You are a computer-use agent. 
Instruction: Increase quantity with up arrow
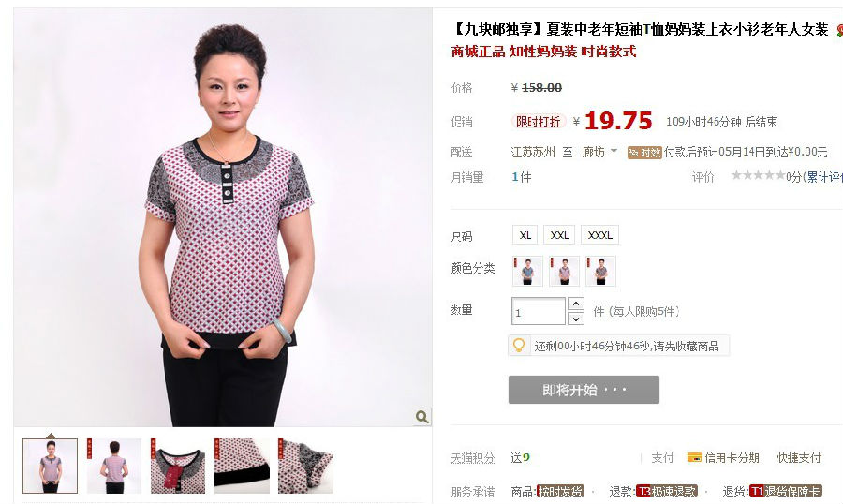point(576,304)
